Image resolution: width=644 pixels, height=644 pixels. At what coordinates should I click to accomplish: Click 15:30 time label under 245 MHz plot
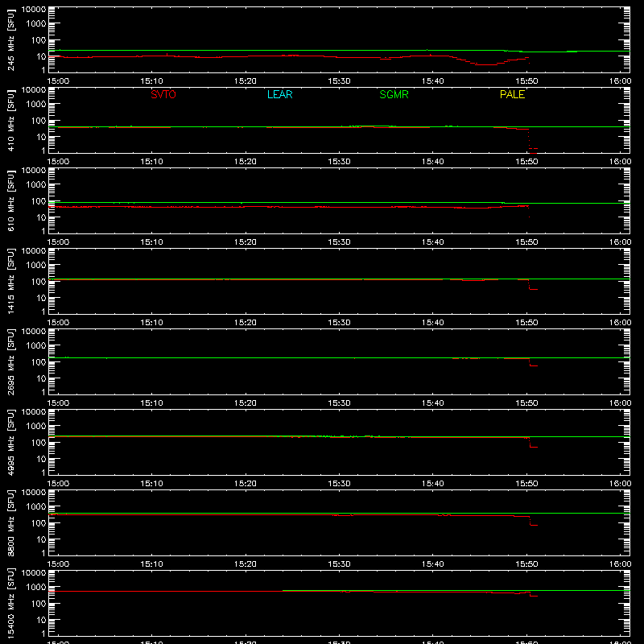[x=339, y=81]
